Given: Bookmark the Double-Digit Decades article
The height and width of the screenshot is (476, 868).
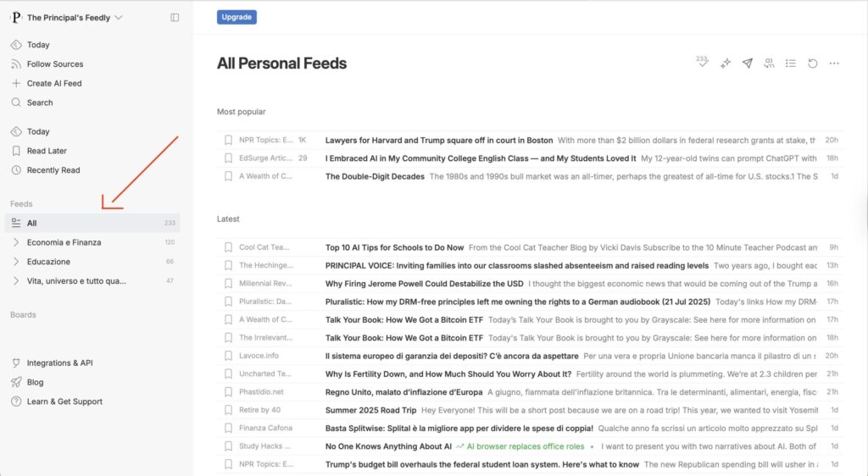Looking at the screenshot, I should coord(228,176).
